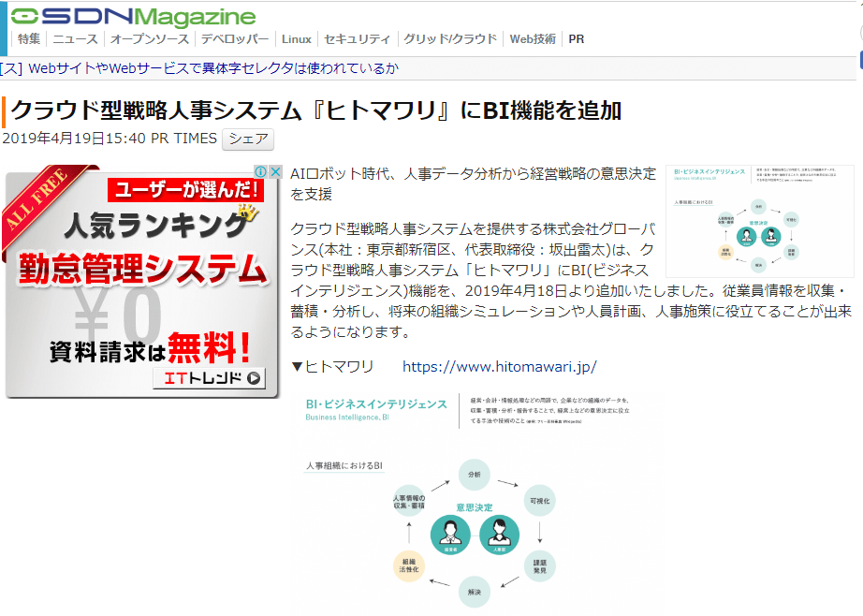Open the small BI diagram thumbnail

click(x=759, y=222)
